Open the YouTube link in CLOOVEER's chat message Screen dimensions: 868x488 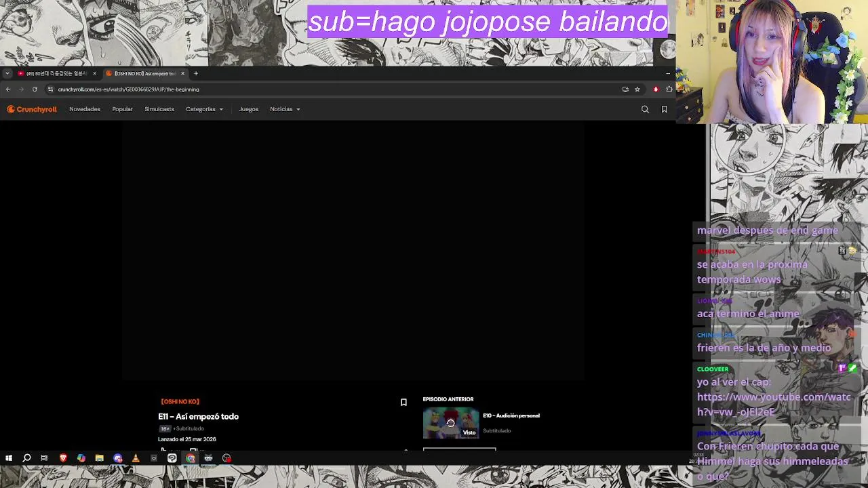pyautogui.click(x=774, y=404)
